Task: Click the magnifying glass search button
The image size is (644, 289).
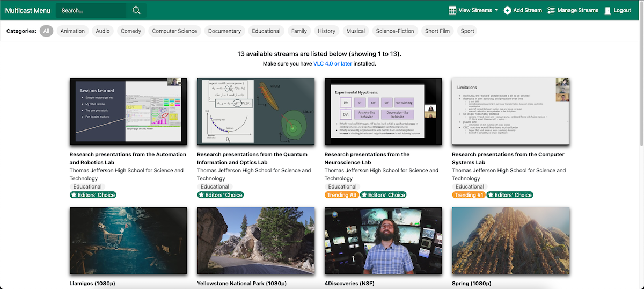Action: coord(136,10)
